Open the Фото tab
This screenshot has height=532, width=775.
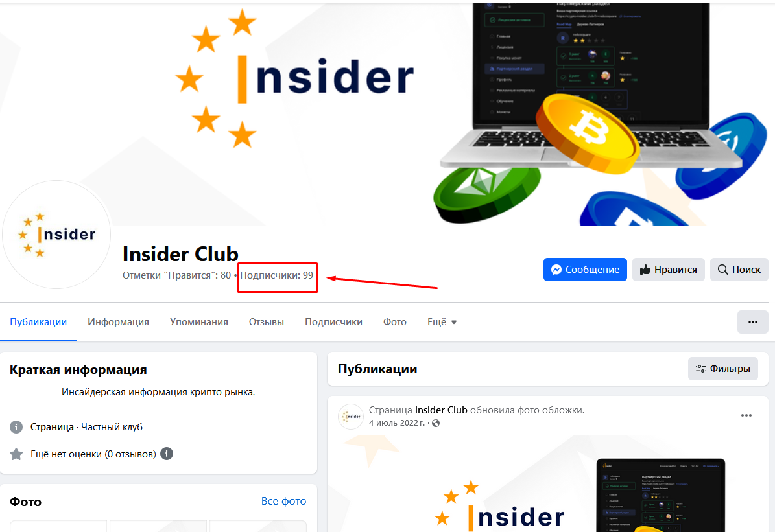point(395,322)
